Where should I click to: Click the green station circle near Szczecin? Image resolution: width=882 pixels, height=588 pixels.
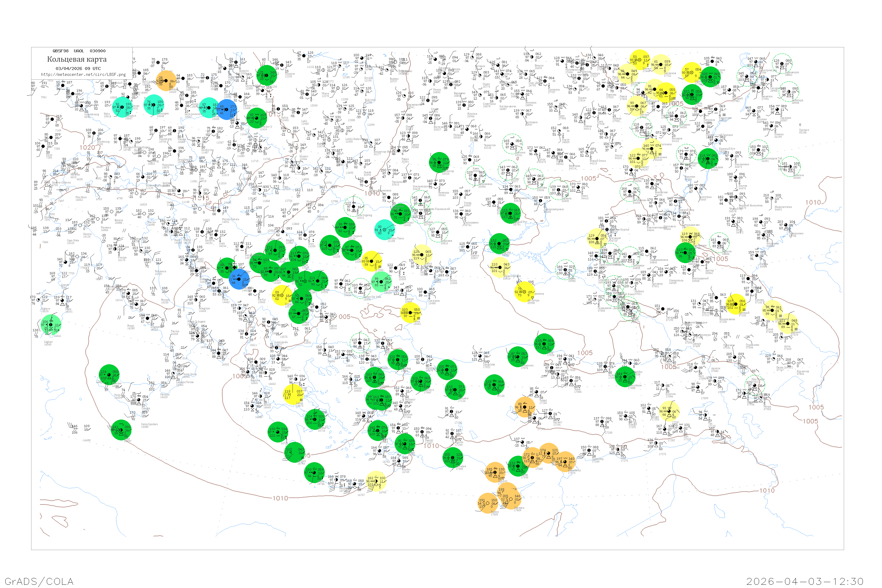click(x=267, y=75)
